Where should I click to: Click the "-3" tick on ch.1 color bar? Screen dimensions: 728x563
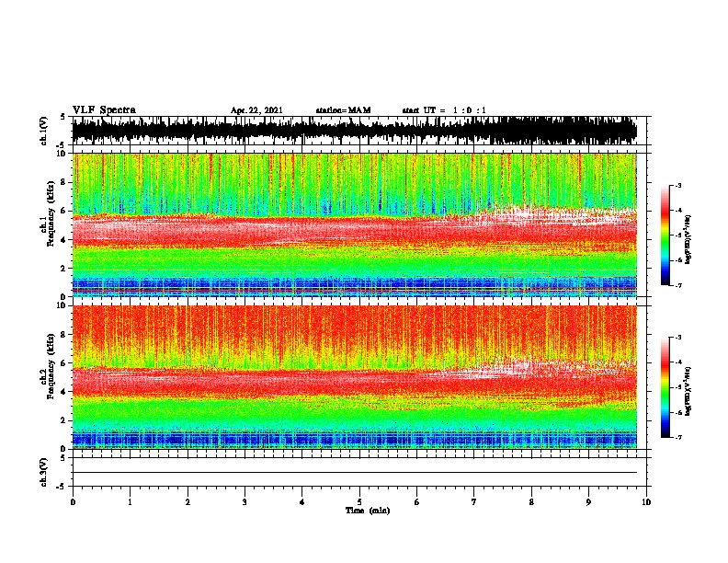coord(677,185)
